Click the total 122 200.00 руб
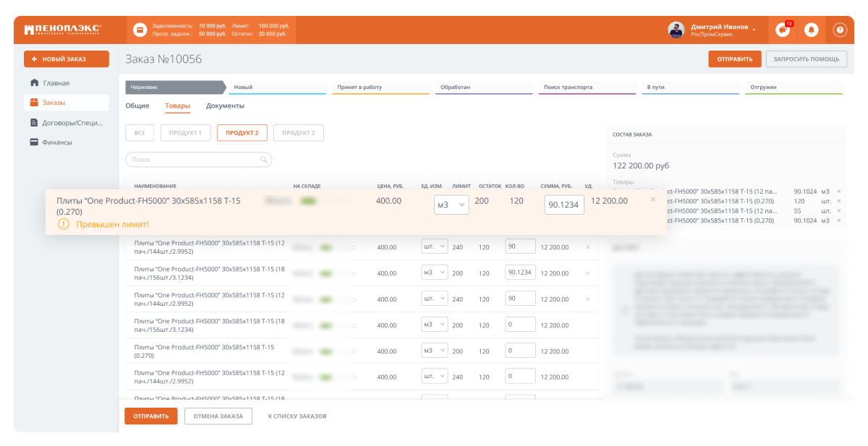 coord(641,166)
